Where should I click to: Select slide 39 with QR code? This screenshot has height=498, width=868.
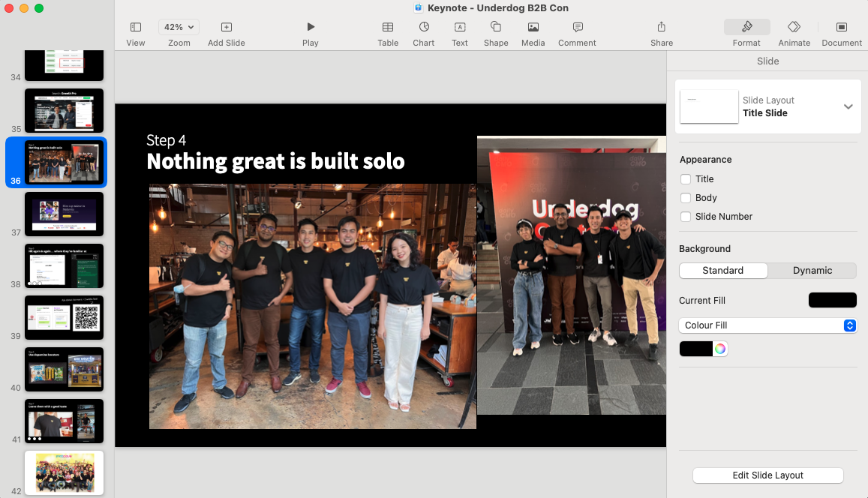tap(65, 317)
